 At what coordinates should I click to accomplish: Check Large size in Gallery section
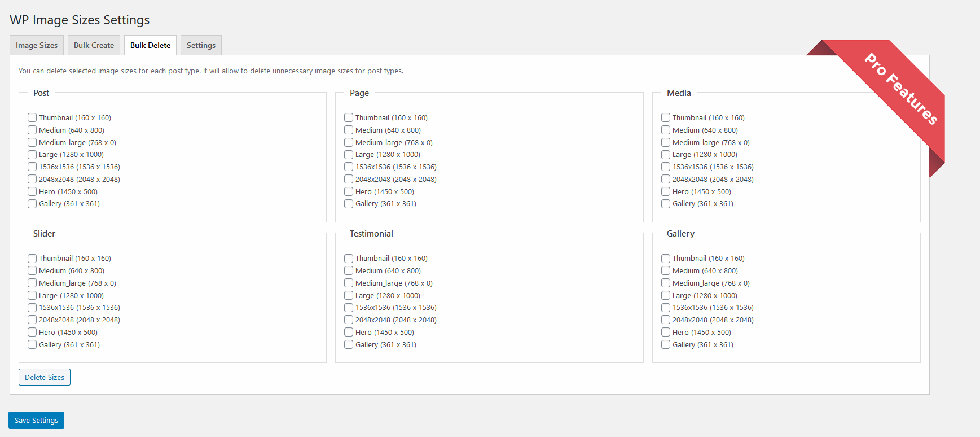[x=666, y=295]
